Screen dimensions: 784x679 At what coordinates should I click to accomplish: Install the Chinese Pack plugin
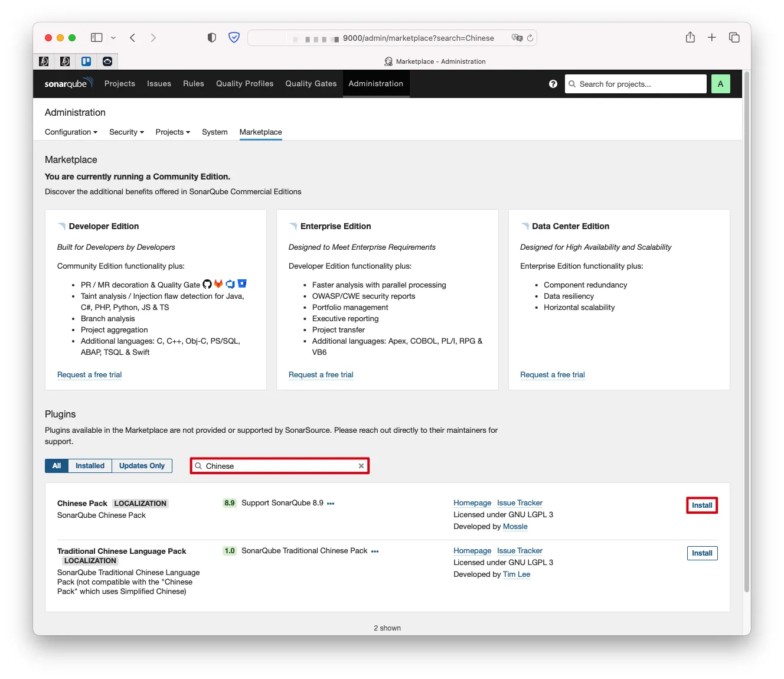click(702, 505)
